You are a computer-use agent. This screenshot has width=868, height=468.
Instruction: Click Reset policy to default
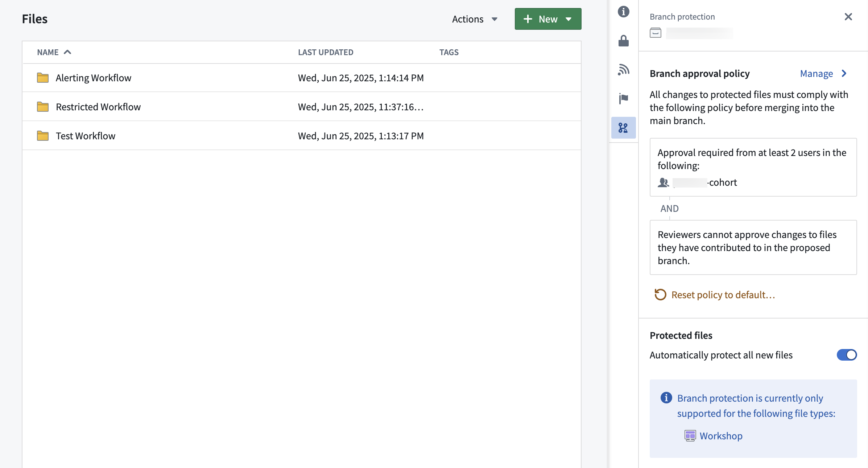[x=723, y=295]
